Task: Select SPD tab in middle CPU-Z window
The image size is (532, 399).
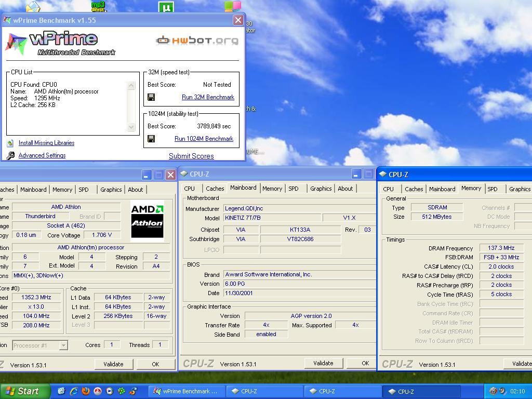Action: (x=294, y=189)
